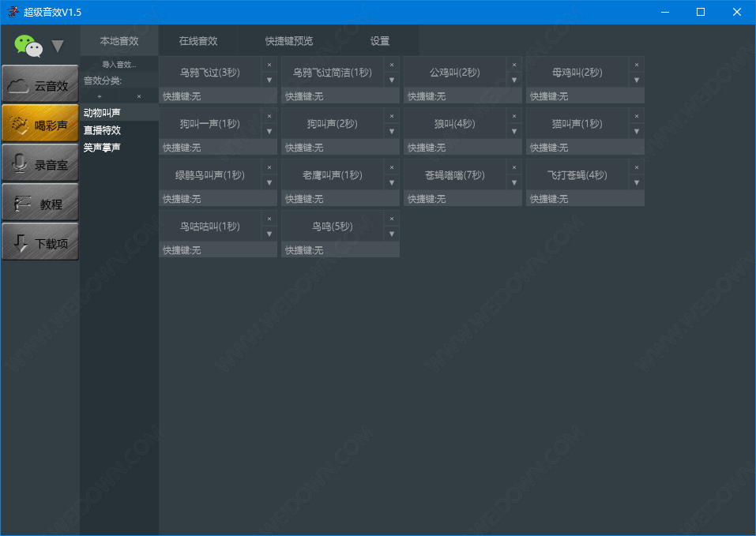Screen dimensions: 756x536
Task: Set hotkey field under 乌鸦飞过(3秒)
Action: (218, 96)
